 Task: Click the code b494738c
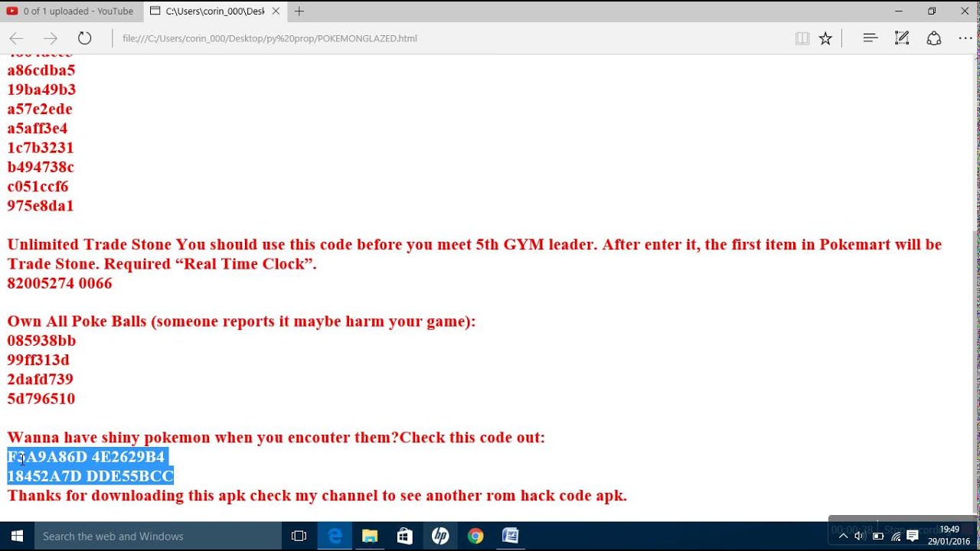click(41, 167)
